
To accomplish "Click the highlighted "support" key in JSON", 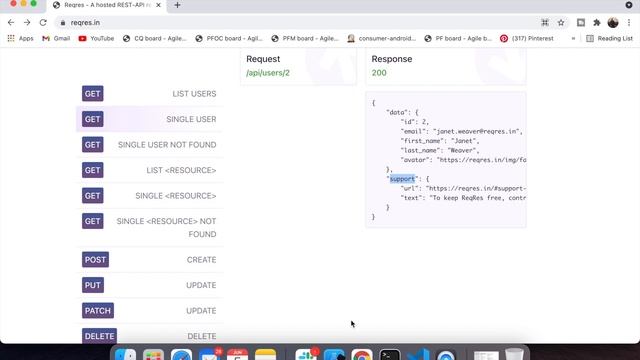I will (402, 179).
